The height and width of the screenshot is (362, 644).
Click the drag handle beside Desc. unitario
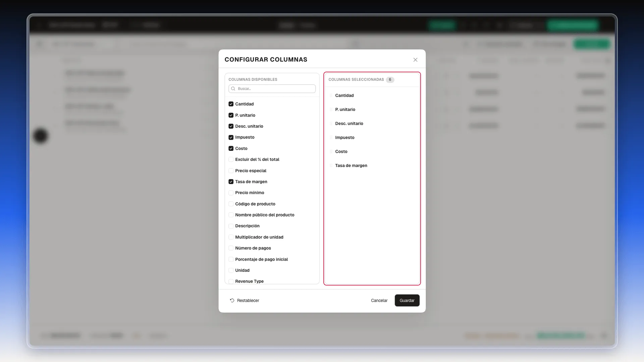[x=331, y=124]
